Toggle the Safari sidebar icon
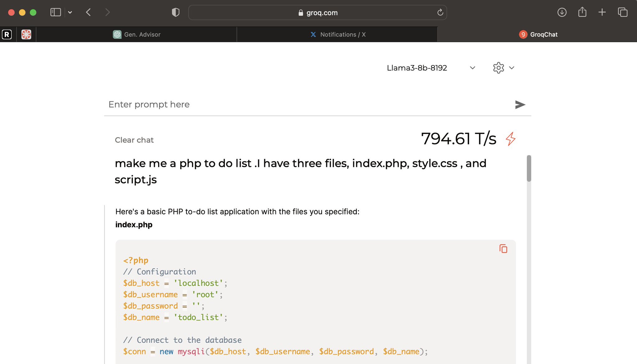This screenshot has height=364, width=637. [x=55, y=12]
